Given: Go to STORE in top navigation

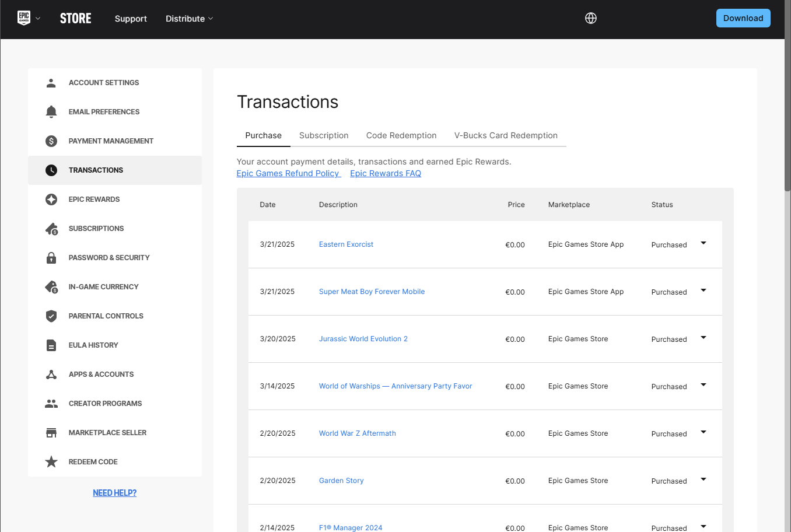Looking at the screenshot, I should (x=76, y=18).
